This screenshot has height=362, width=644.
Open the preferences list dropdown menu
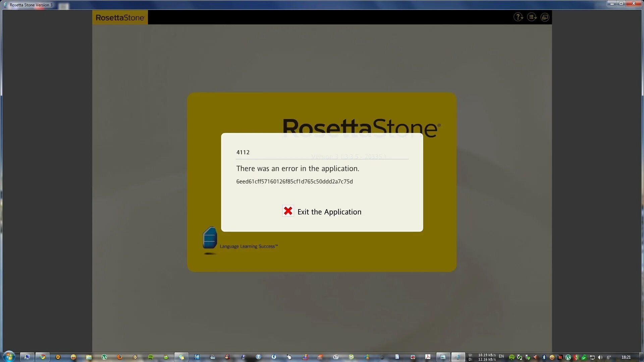[x=532, y=17]
